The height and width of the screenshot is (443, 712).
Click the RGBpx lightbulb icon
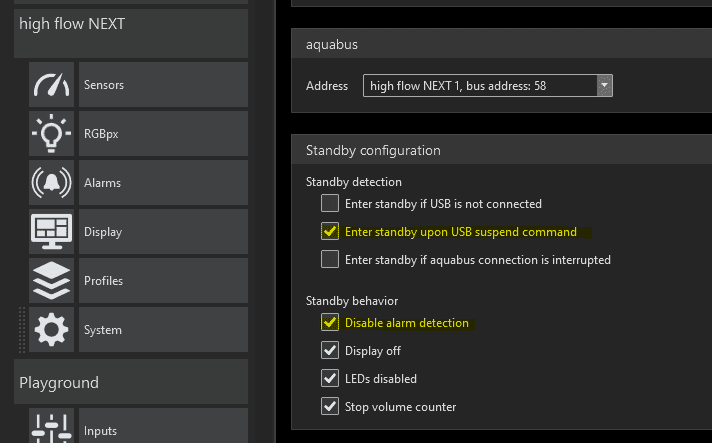point(52,134)
